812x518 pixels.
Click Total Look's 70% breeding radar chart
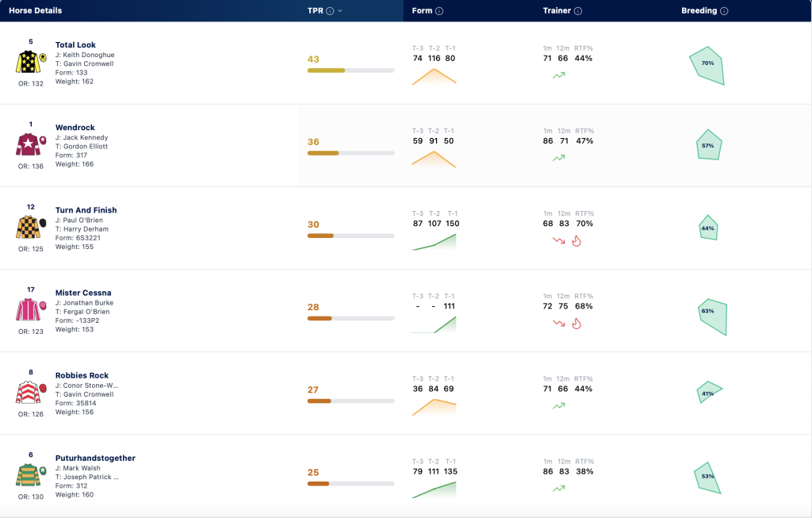tap(707, 66)
